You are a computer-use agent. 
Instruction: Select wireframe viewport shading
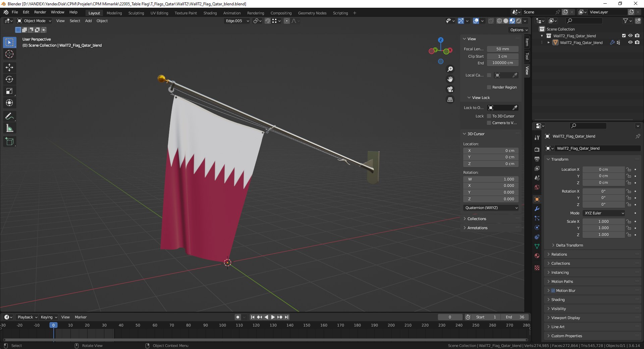(499, 21)
